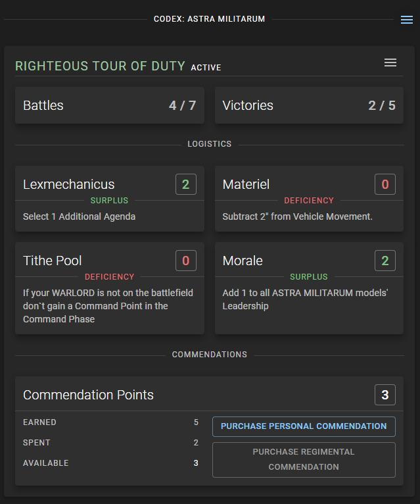Click the Lexmechanicus logistics card title
The image size is (420, 504).
(x=69, y=185)
